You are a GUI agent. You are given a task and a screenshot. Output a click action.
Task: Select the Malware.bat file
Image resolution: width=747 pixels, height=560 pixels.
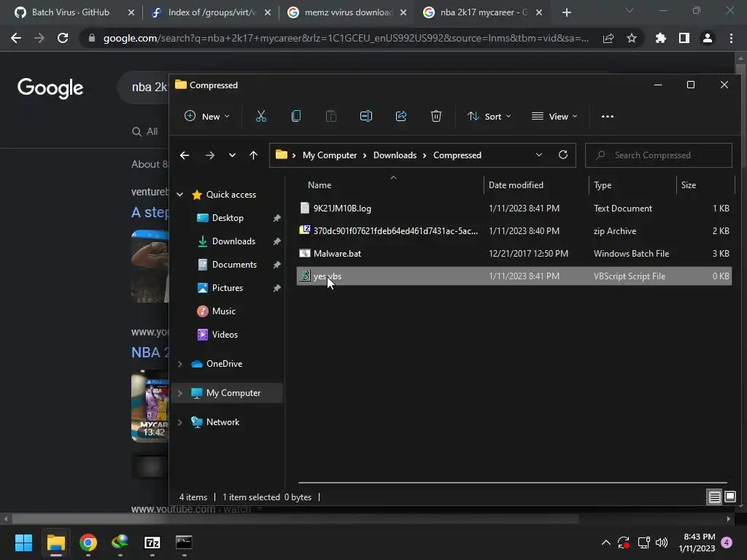tap(514, 253)
